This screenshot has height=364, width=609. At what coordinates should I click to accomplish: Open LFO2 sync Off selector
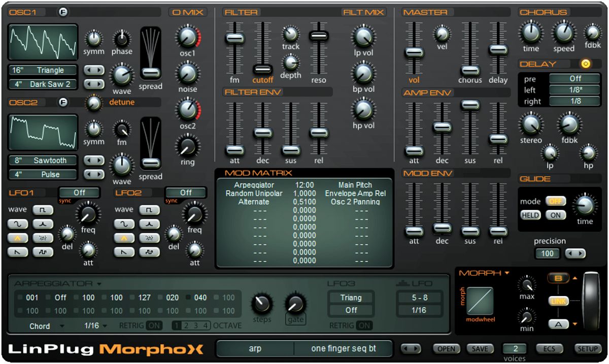click(x=186, y=193)
